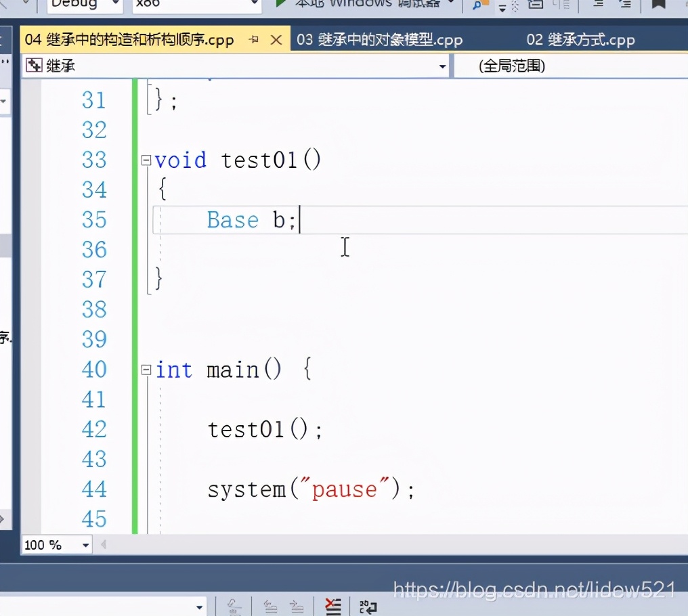Pin the 04 tab using its pin icon
Viewport: 688px width, 616px height.
pyautogui.click(x=255, y=40)
